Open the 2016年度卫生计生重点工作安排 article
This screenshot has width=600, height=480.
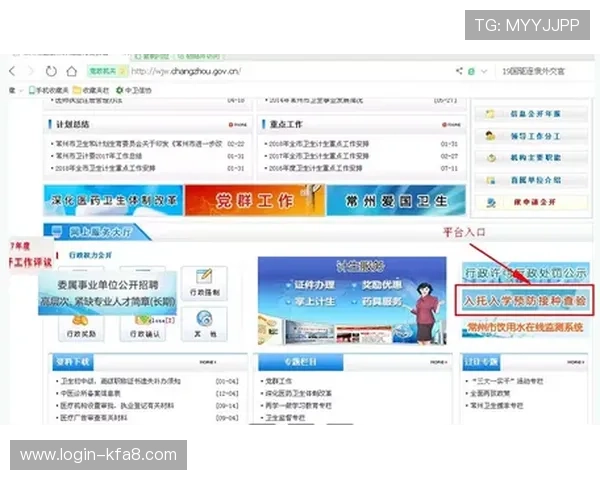(315, 168)
